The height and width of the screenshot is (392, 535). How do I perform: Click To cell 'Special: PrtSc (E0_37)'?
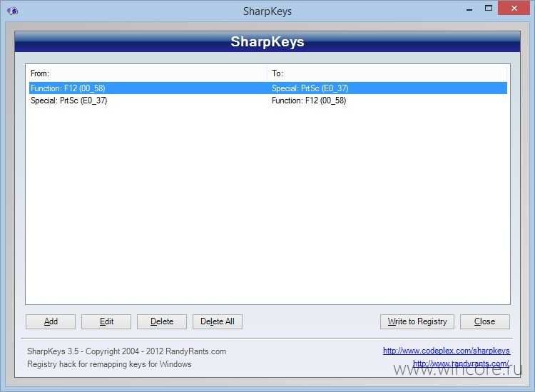(x=310, y=88)
